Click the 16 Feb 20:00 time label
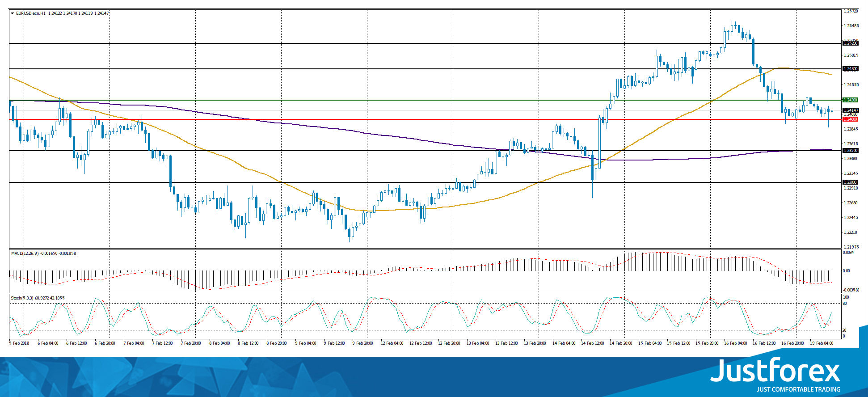Screen dimensions: 868x397 pos(792,343)
